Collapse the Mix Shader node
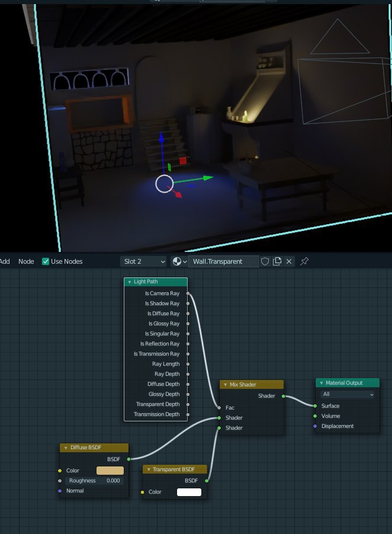392x534 pixels. [x=225, y=385]
